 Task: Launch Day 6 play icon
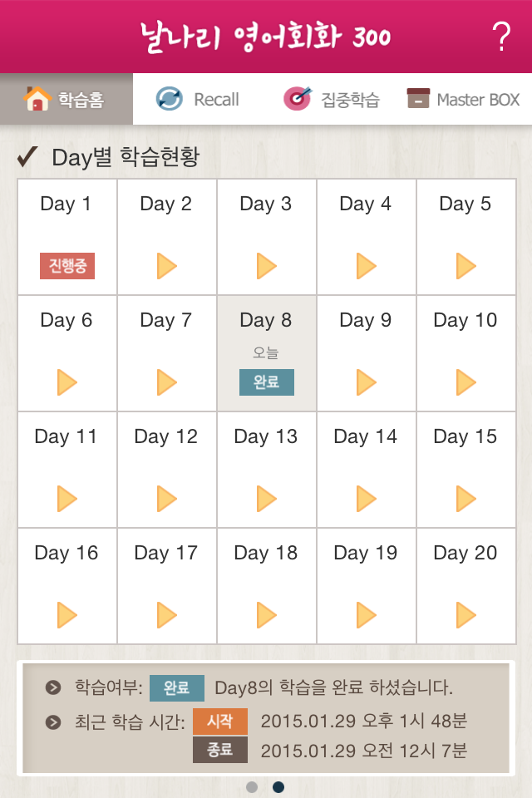tap(67, 382)
